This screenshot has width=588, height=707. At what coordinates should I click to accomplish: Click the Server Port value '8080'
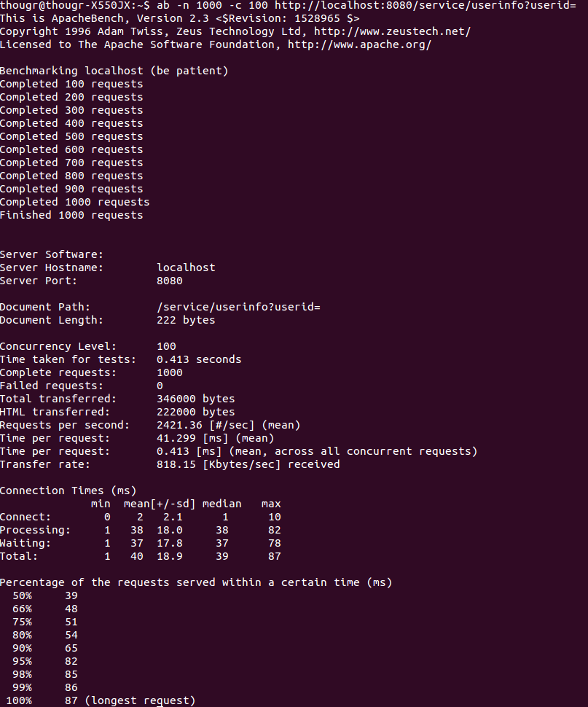click(170, 281)
